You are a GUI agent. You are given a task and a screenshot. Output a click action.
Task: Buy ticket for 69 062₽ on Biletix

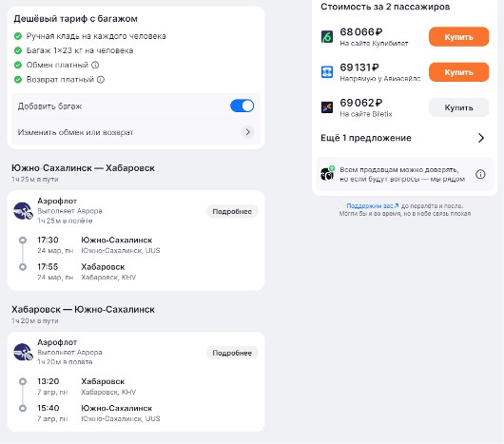(x=458, y=107)
